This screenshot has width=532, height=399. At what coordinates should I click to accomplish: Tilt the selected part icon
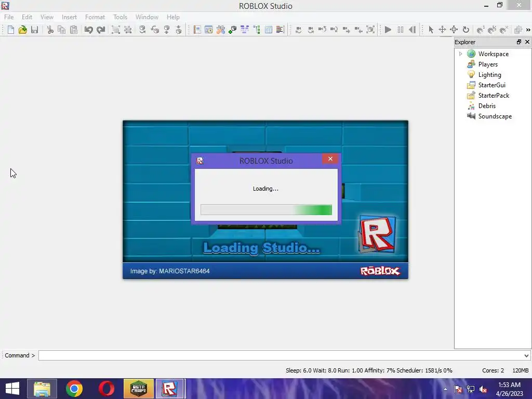click(155, 30)
